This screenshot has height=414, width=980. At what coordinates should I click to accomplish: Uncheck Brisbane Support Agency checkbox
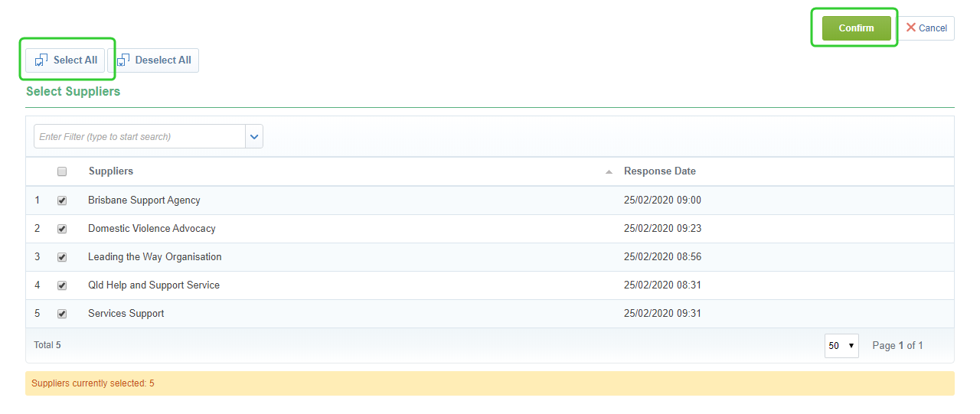(62, 200)
